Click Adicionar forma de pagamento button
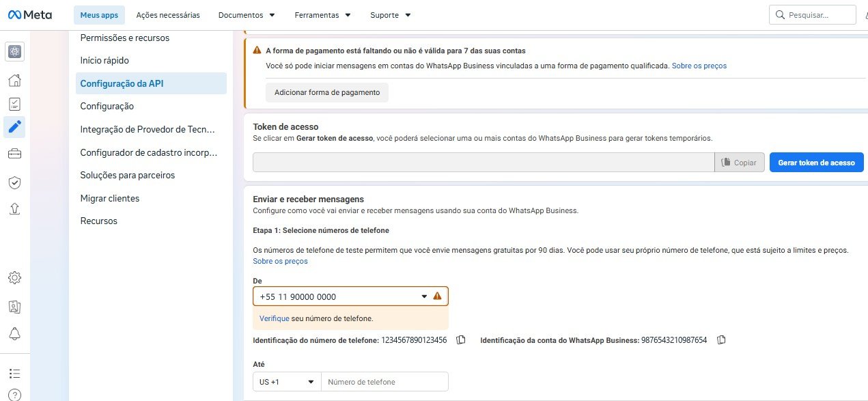This screenshot has height=401, width=868. pyautogui.click(x=327, y=92)
